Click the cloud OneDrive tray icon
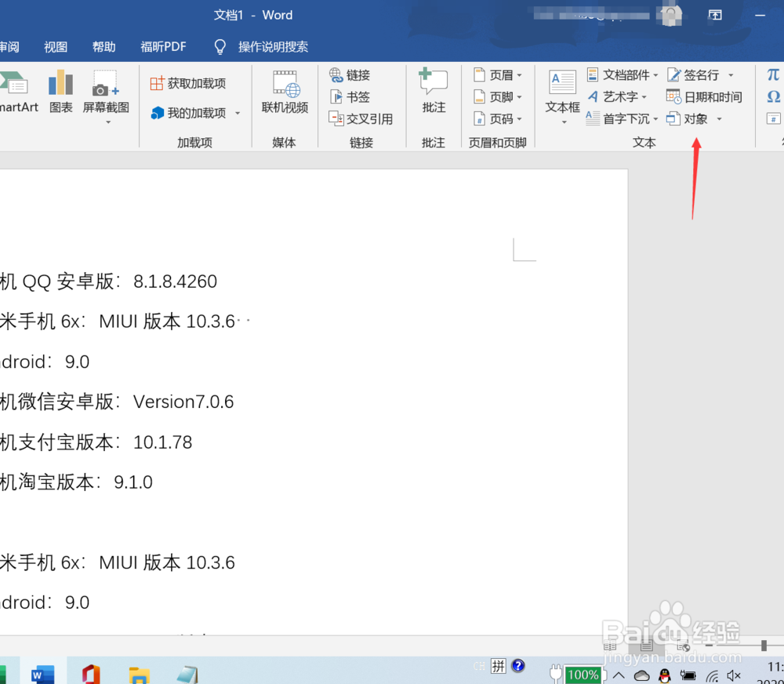Image resolution: width=784 pixels, height=684 pixels. click(x=641, y=676)
